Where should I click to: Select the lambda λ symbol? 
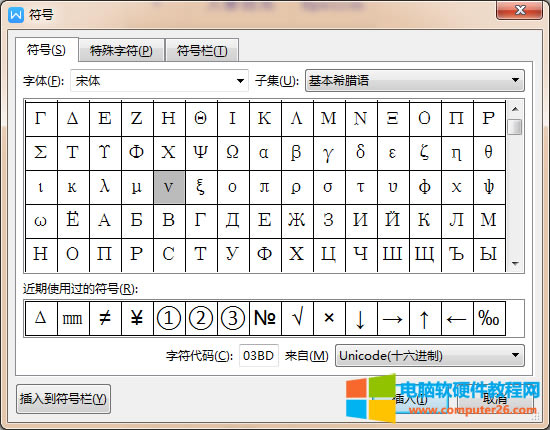(x=105, y=187)
